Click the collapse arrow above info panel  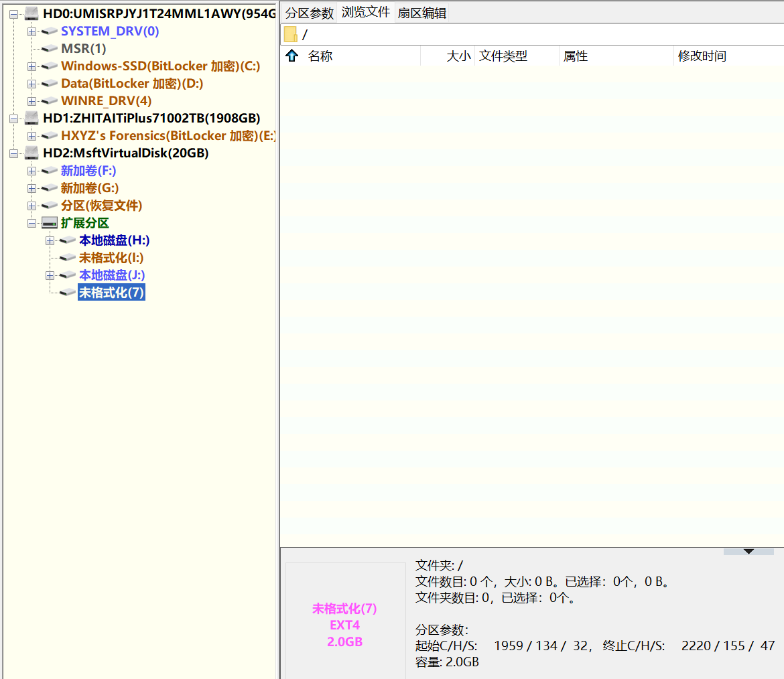[748, 552]
